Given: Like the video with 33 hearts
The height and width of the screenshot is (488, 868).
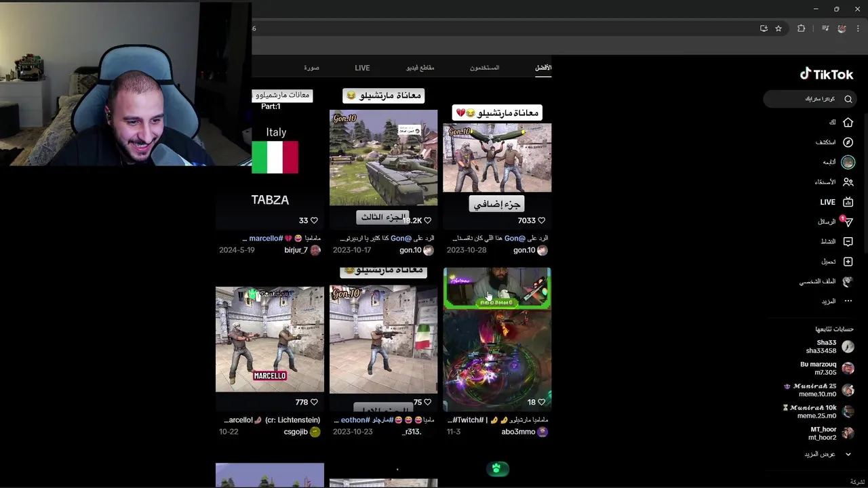Looking at the screenshot, I should [314, 220].
